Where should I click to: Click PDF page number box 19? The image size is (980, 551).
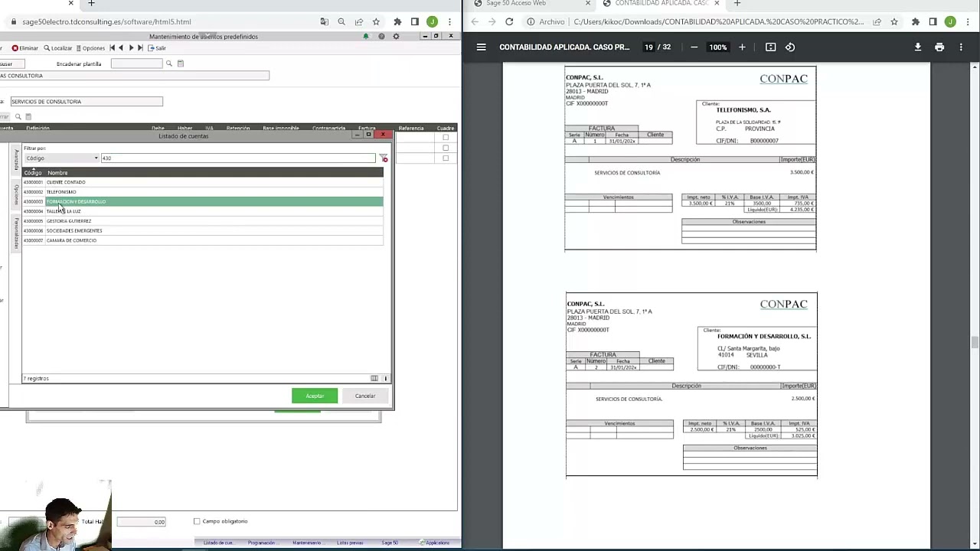click(x=648, y=47)
